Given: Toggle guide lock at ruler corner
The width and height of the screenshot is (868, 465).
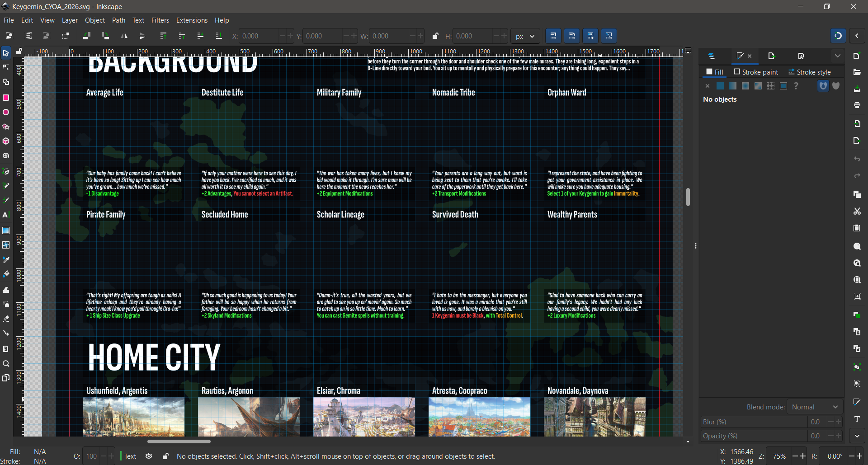Looking at the screenshot, I should [19, 52].
